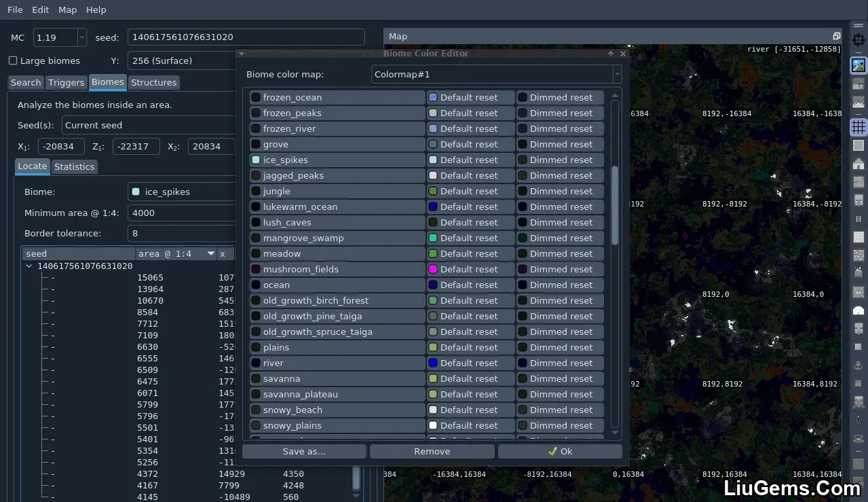The height and width of the screenshot is (502, 868).
Task: Toggle the white igloo dome icon
Action: coord(858,310)
